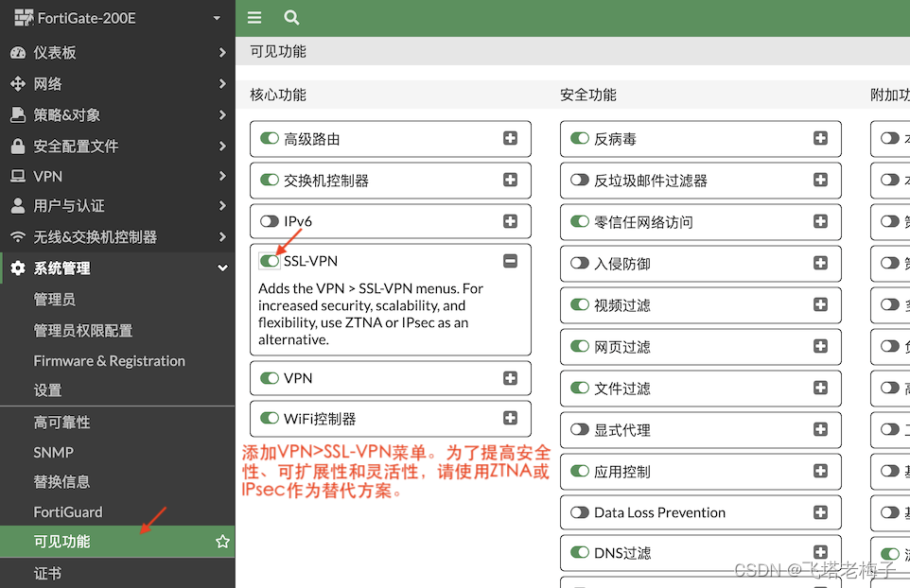Enable the IPv6 toggle
Screen dimensions: 910x588
click(270, 221)
